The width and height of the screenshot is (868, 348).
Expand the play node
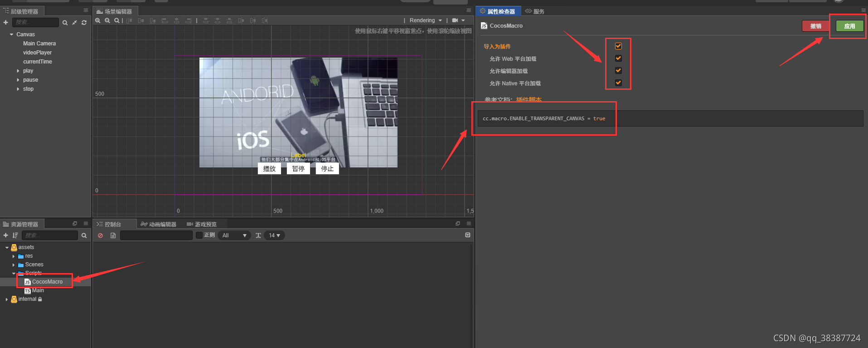point(18,71)
